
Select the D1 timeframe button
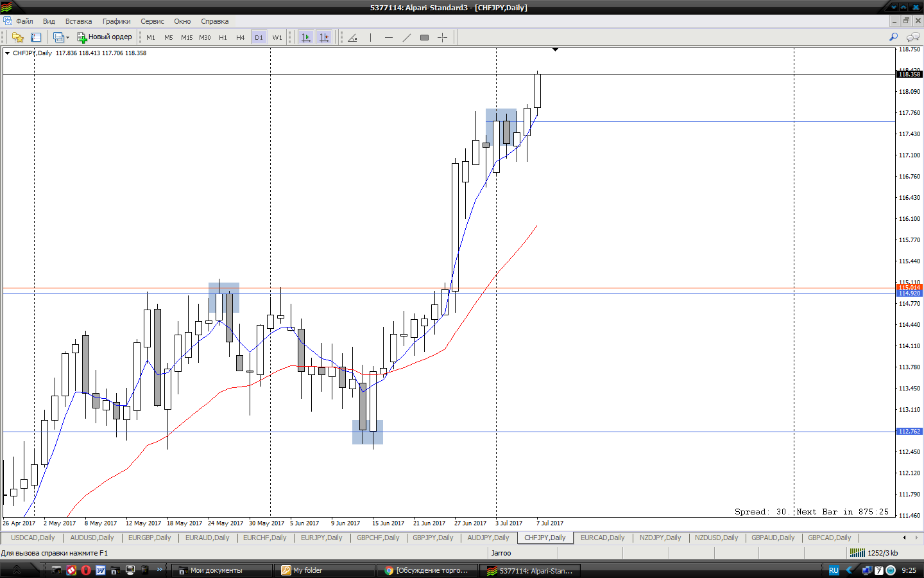click(259, 37)
